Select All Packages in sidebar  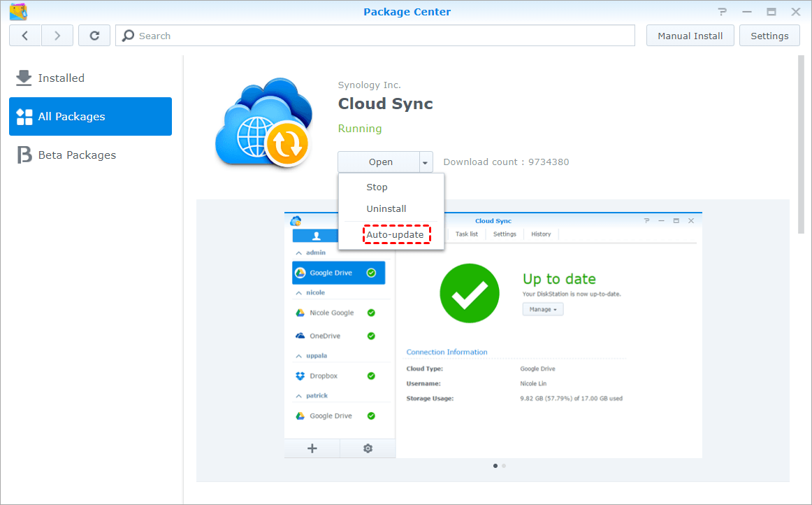[90, 117]
